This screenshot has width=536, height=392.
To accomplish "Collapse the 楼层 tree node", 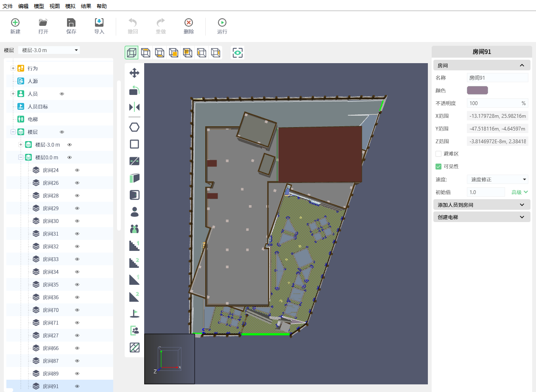I will [13, 132].
